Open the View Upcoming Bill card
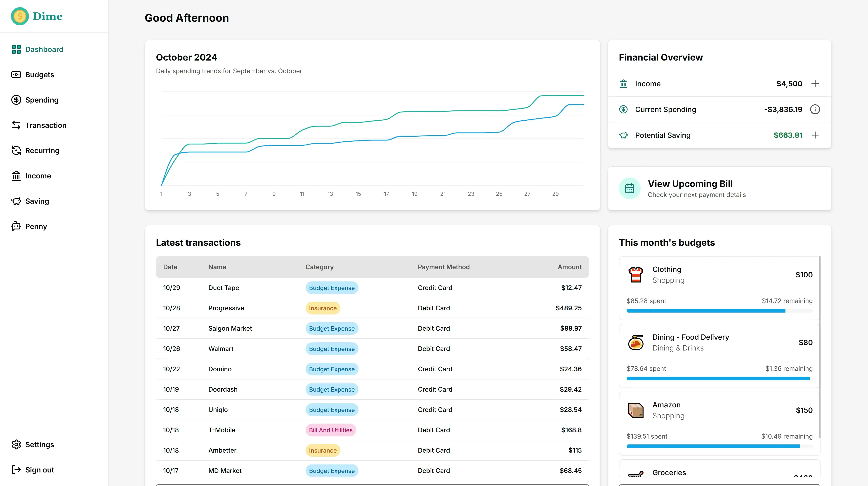The image size is (868, 486). [x=719, y=189]
